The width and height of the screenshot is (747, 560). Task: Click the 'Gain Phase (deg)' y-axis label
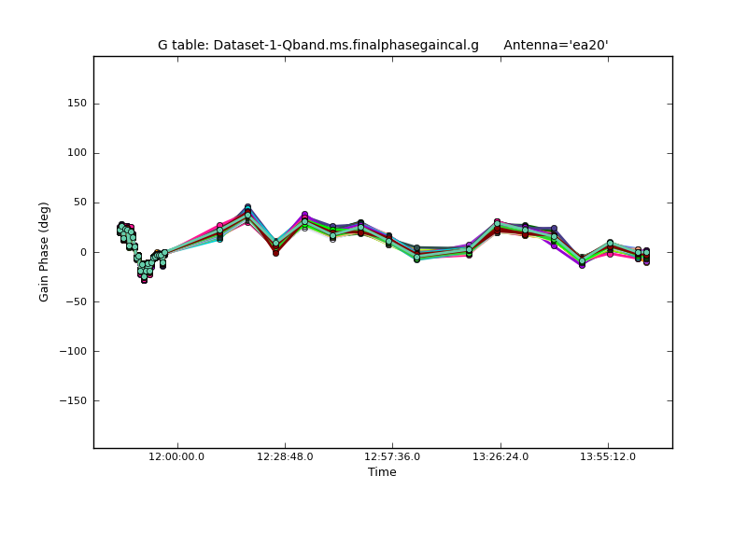tap(44, 251)
